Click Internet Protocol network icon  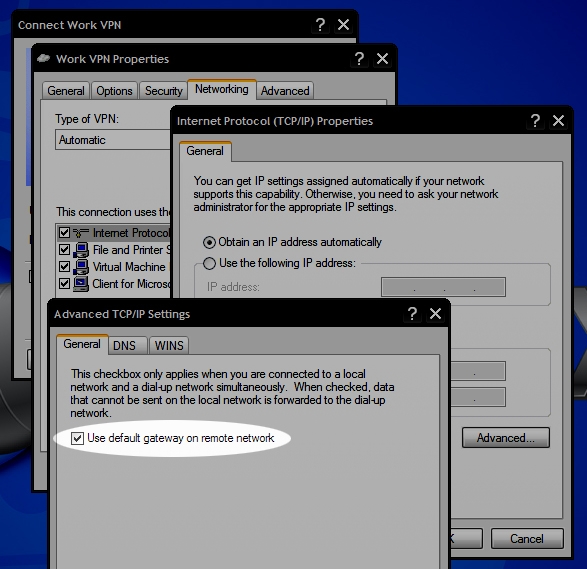pyautogui.click(x=81, y=233)
